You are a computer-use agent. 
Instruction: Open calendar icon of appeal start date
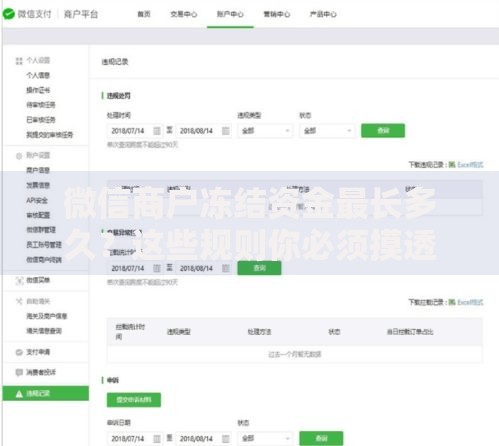pyautogui.click(x=157, y=438)
